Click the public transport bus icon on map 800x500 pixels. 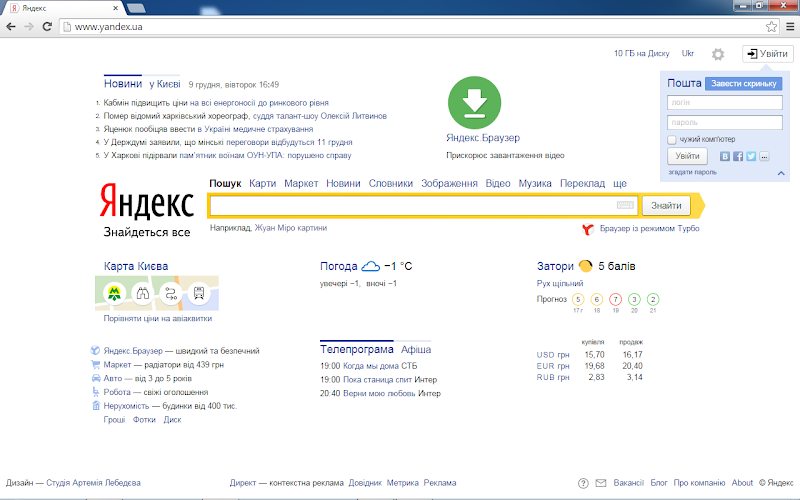[x=198, y=293]
